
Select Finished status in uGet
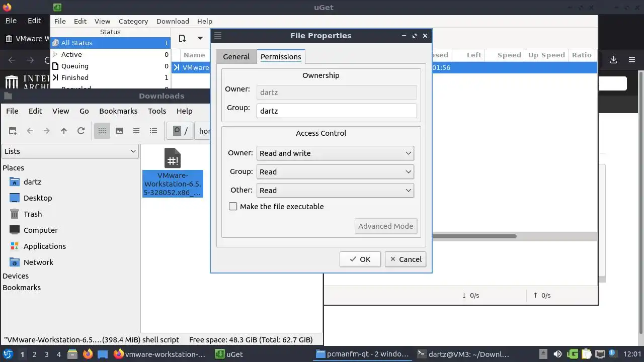pyautogui.click(x=111, y=77)
